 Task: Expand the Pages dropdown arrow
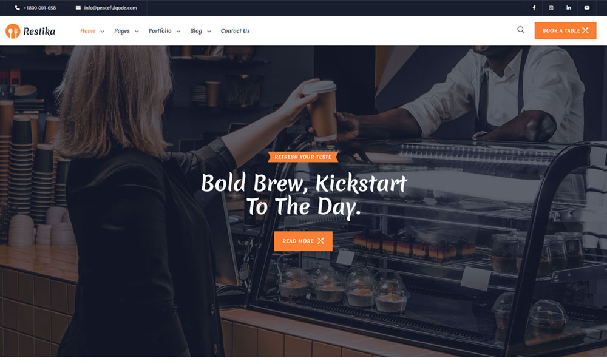(137, 32)
